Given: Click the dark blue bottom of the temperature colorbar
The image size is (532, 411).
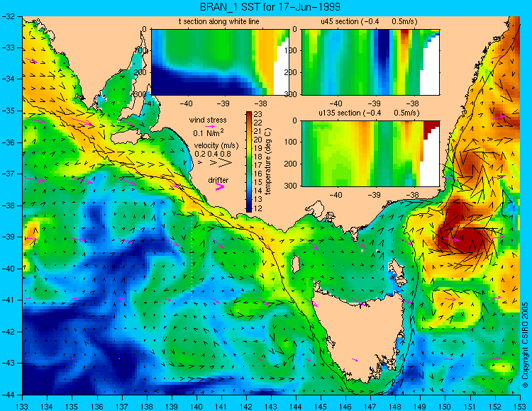Looking at the screenshot, I should click(249, 209).
